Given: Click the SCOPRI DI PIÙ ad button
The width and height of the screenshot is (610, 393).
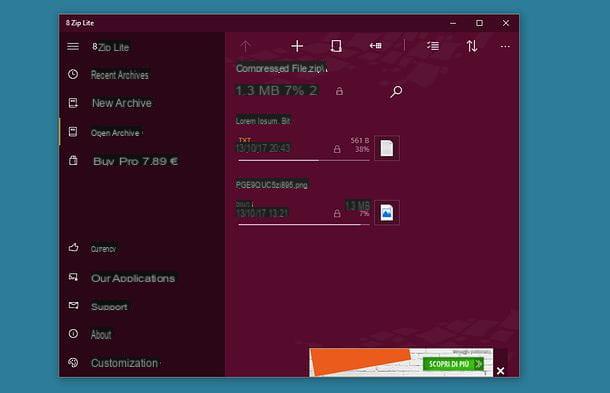Looking at the screenshot, I should [x=453, y=364].
